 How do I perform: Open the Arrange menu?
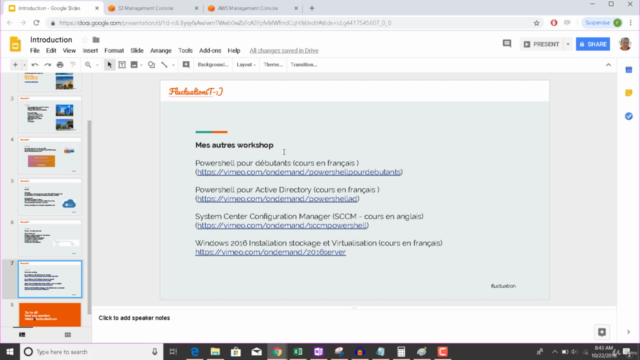[x=161, y=51]
